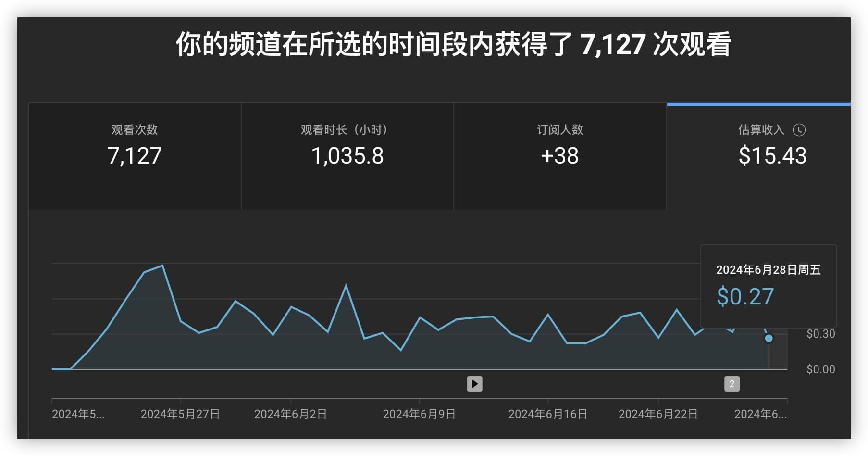Click the gray "2" marker badge under the chart
Image resolution: width=868 pixels, height=456 pixels.
point(732,384)
